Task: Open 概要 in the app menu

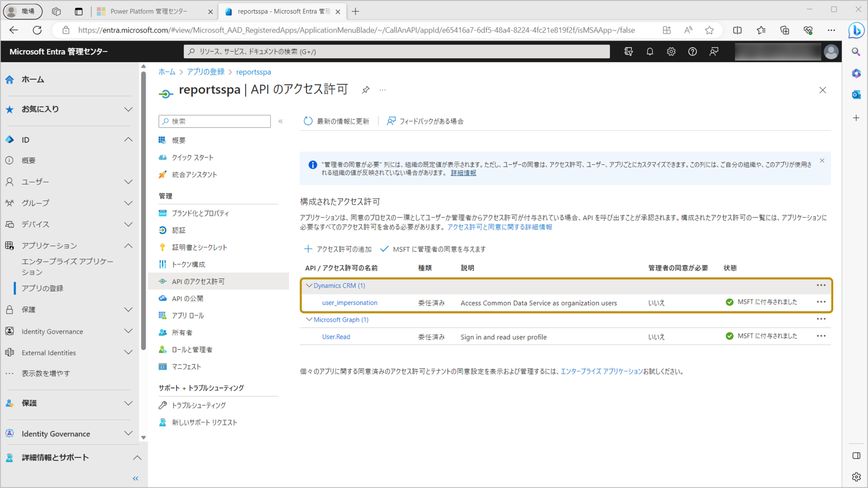Action: coord(178,141)
